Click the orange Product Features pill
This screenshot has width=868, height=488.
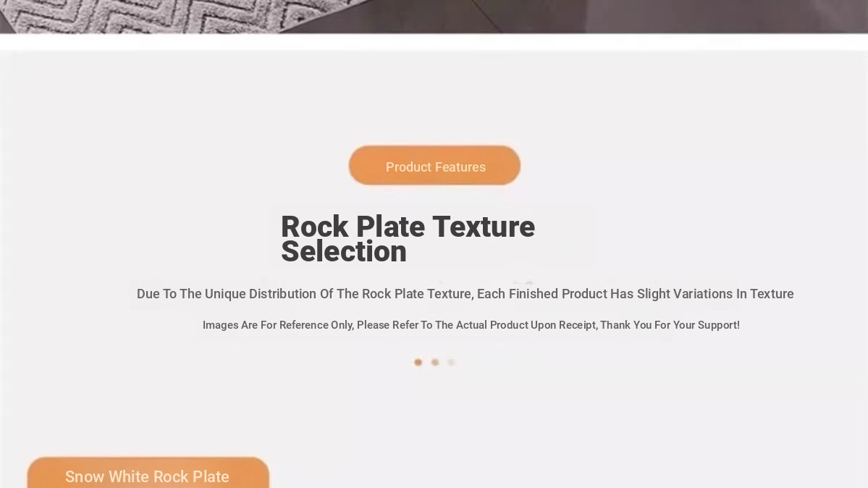(434, 166)
